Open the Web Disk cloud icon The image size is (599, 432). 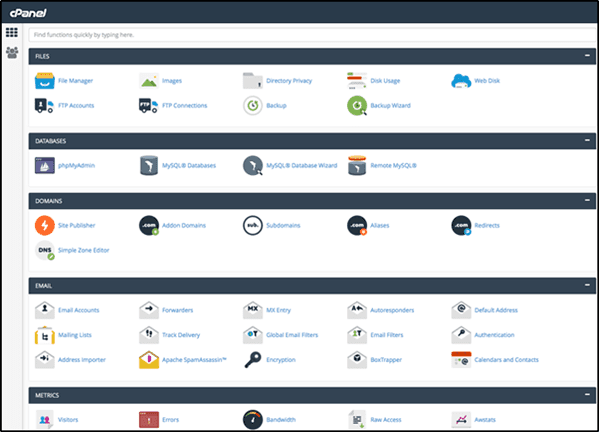461,81
